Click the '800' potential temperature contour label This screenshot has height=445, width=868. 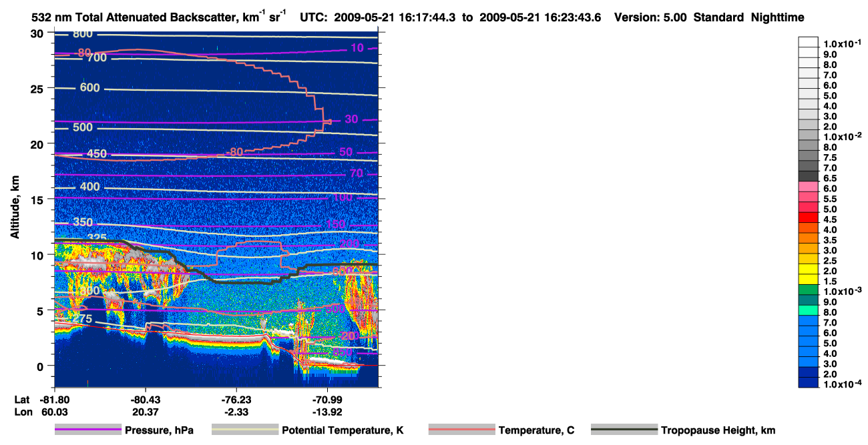[x=83, y=34]
